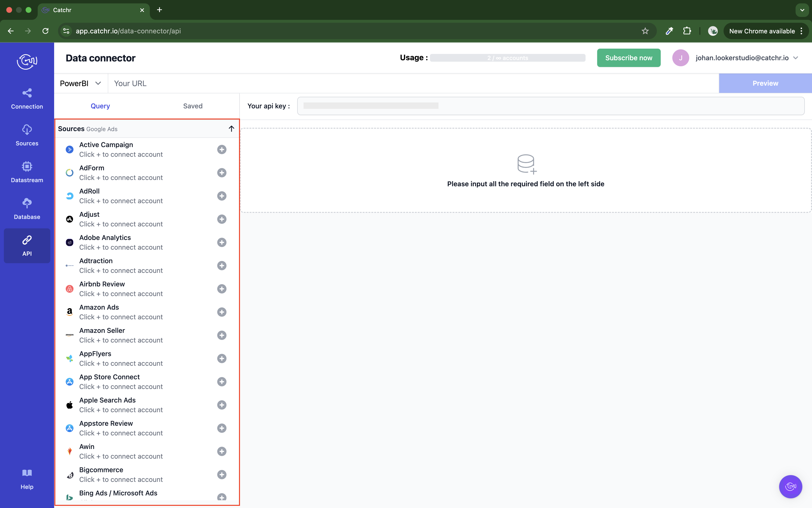Select the Apple Search Ads source row
Viewport: 812px width, 508px height.
coord(147,405)
